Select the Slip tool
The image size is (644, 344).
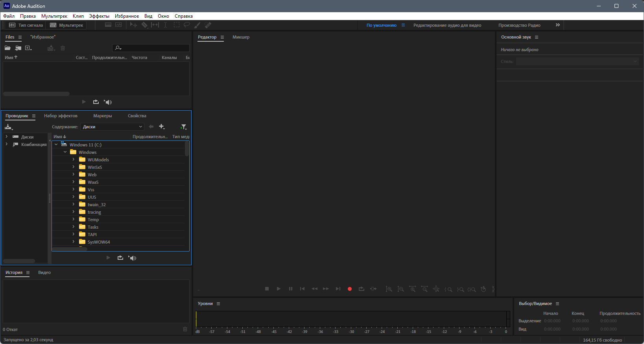pos(155,25)
